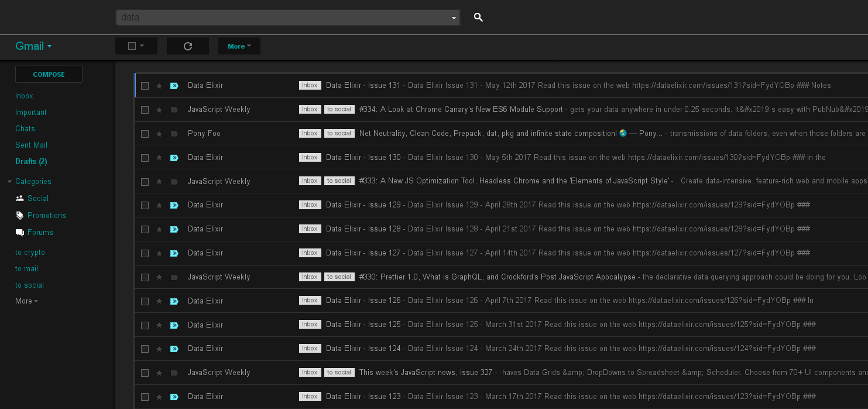This screenshot has width=868, height=409.
Task: Select the Data Elixir Issue 130 checkbox
Action: (x=145, y=158)
